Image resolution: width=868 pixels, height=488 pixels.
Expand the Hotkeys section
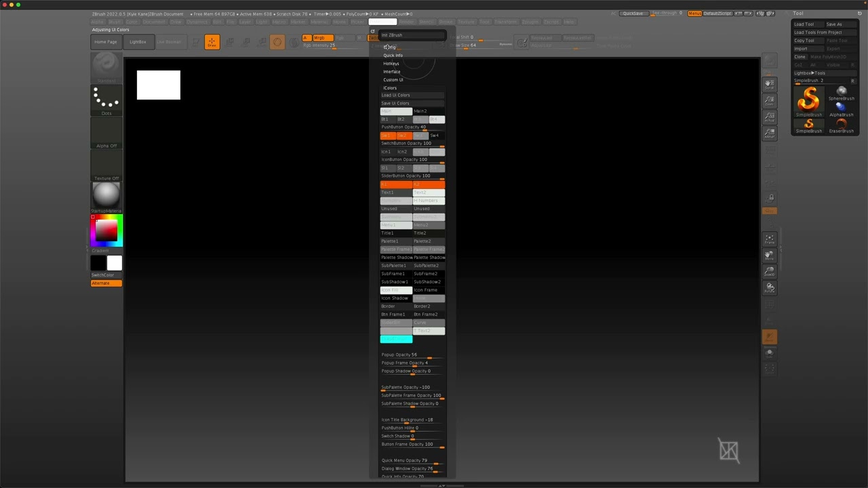click(391, 64)
